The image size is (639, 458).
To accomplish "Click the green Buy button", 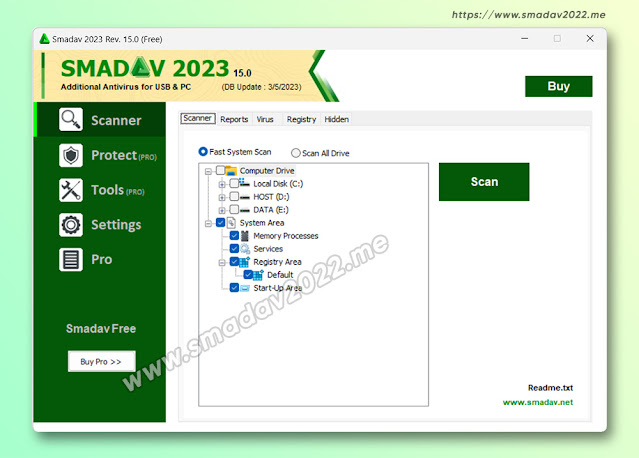I will pyautogui.click(x=558, y=86).
